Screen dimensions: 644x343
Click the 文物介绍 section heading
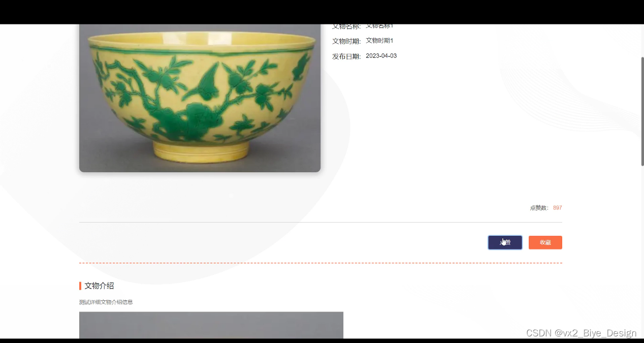click(99, 286)
